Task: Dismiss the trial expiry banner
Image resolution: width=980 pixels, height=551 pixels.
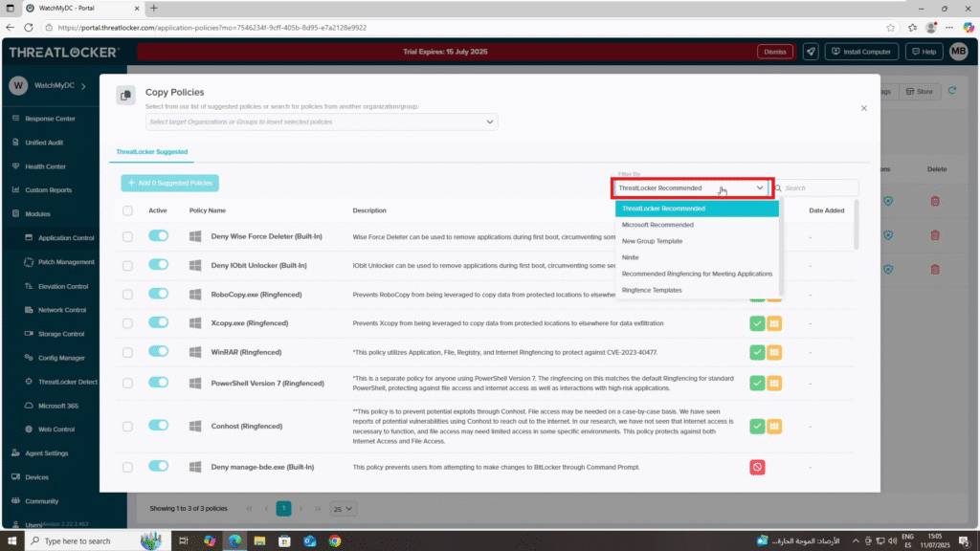Action: [x=775, y=52]
